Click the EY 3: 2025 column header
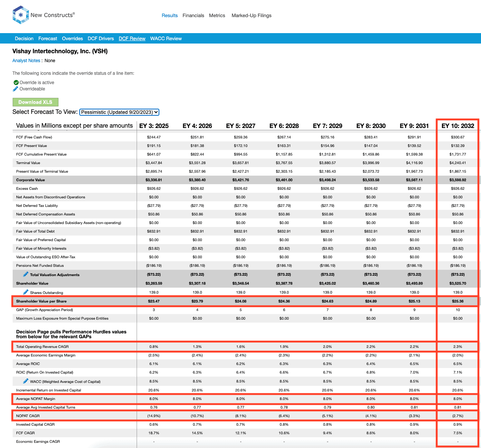Viewport: 481px width, 448px height. [x=154, y=126]
